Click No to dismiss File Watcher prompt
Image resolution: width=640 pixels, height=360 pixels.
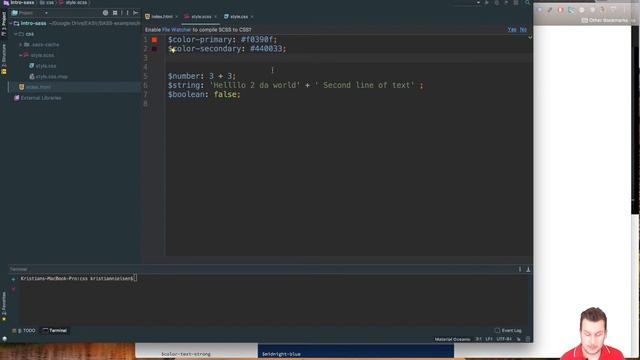[x=523, y=30]
